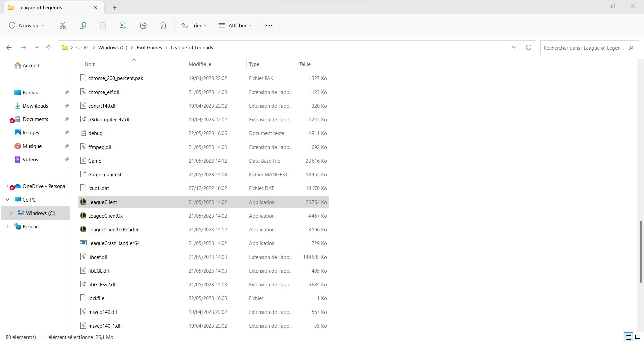This screenshot has width=644, height=341.
Task: Select the ffmpeg.dll file
Action: 203,147
